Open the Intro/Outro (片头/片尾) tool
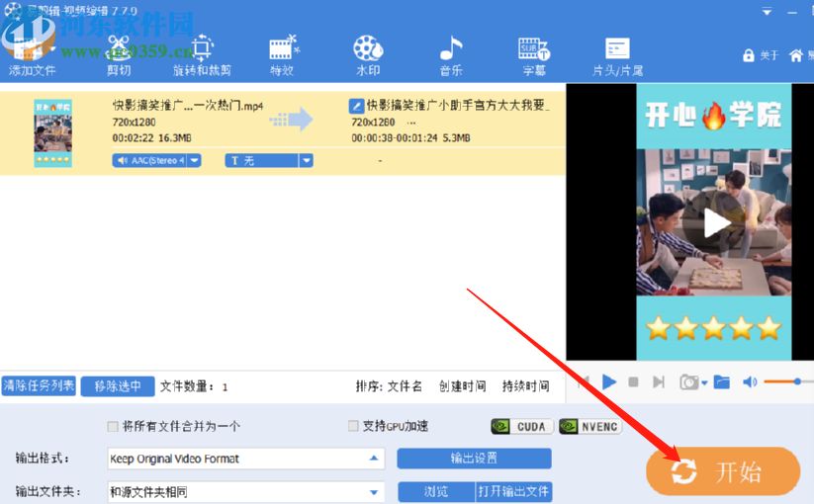814x504 pixels. [618, 56]
